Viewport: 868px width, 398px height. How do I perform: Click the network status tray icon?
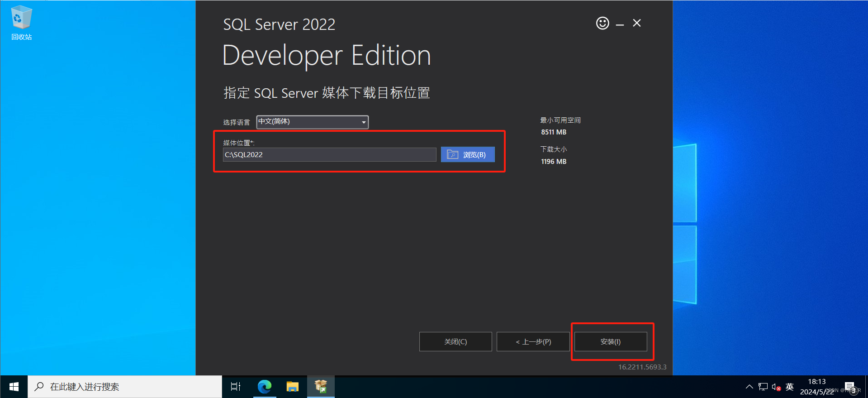click(x=763, y=387)
